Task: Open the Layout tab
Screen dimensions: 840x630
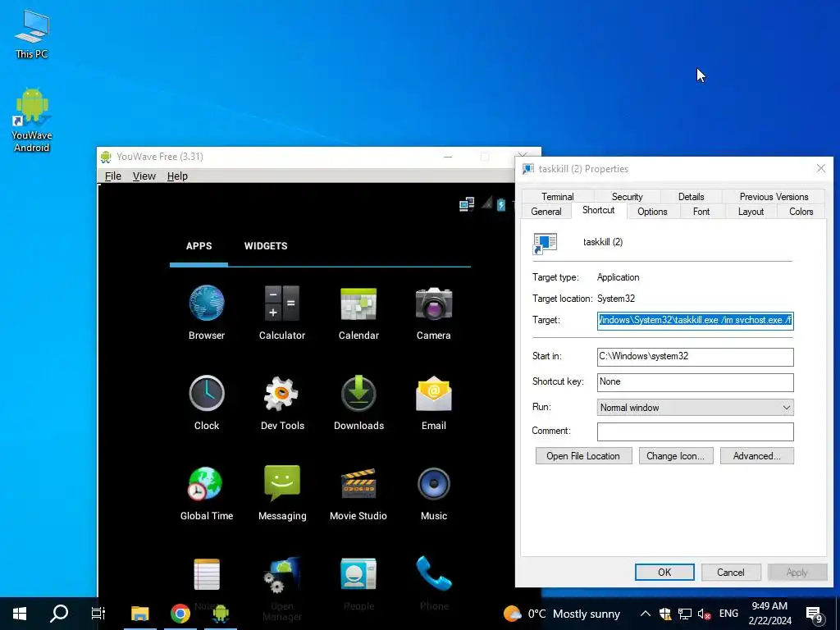Action: click(751, 212)
